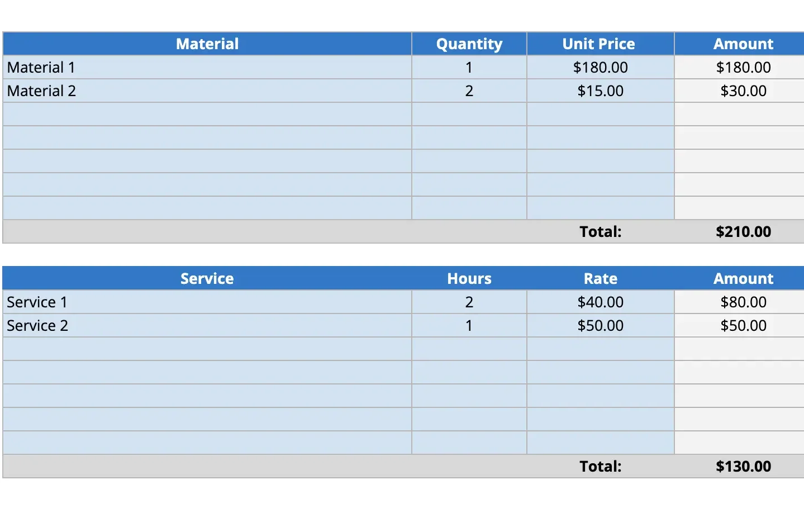Click the Rate column header
The width and height of the screenshot is (804, 532).
[x=600, y=279]
